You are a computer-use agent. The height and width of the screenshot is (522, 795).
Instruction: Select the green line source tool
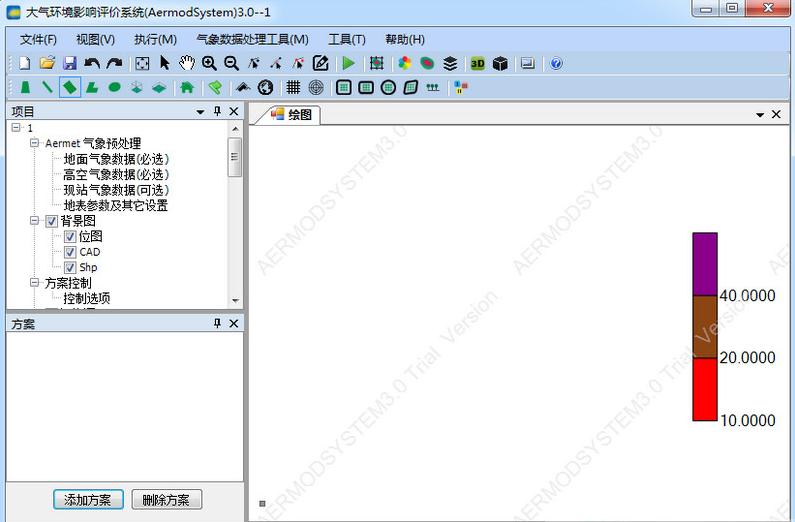tap(48, 87)
